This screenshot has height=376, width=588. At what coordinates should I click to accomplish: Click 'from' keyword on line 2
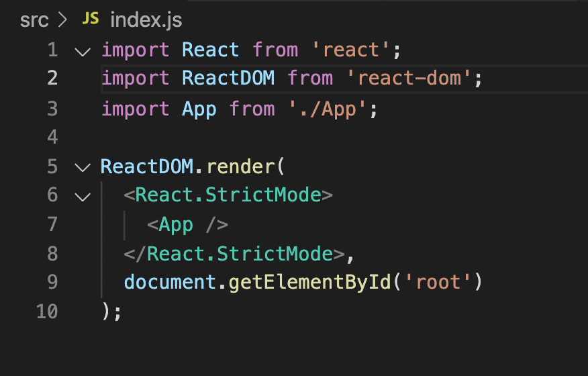[x=310, y=79]
